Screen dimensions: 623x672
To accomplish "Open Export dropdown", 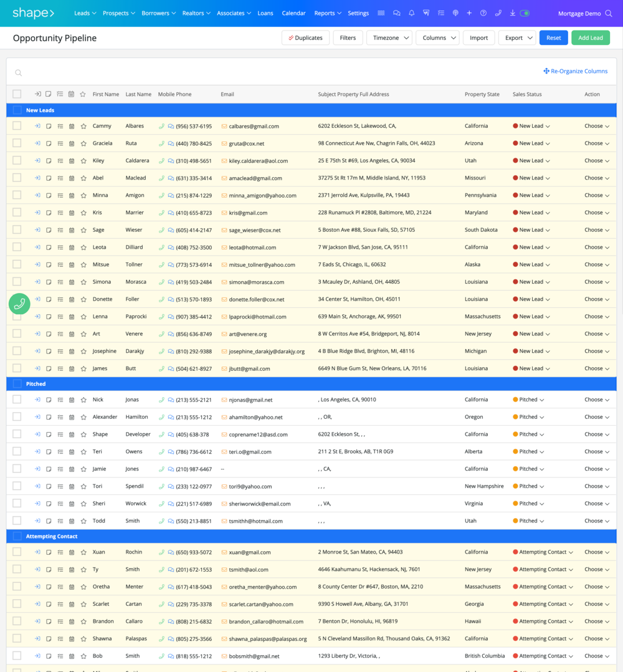I will tap(517, 37).
